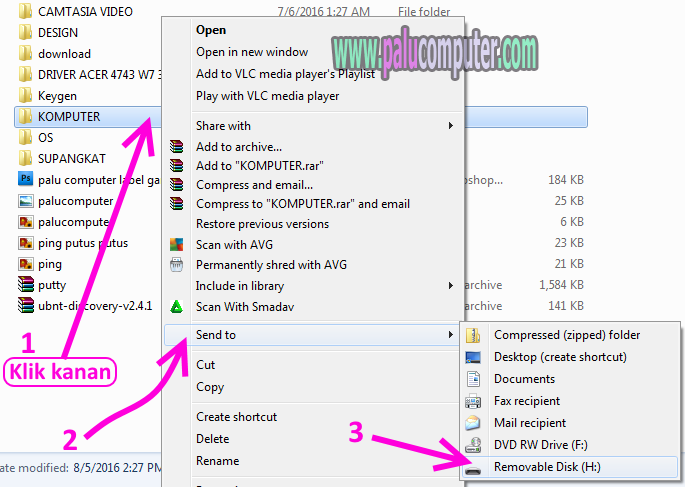Screen dimensions: 685x487
Task: Choose Delete from the context menu
Action: pos(212,439)
